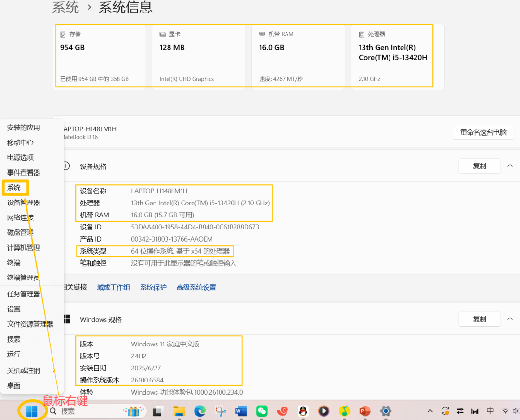Open Snipping Tool on the taskbar
The height and width of the screenshot is (420, 520).
tap(221, 411)
